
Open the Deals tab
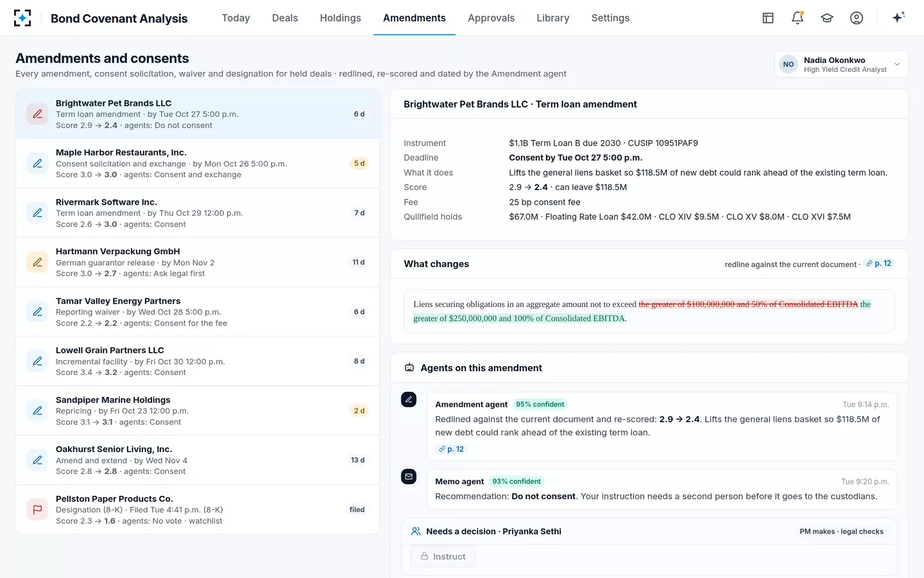[x=285, y=18]
